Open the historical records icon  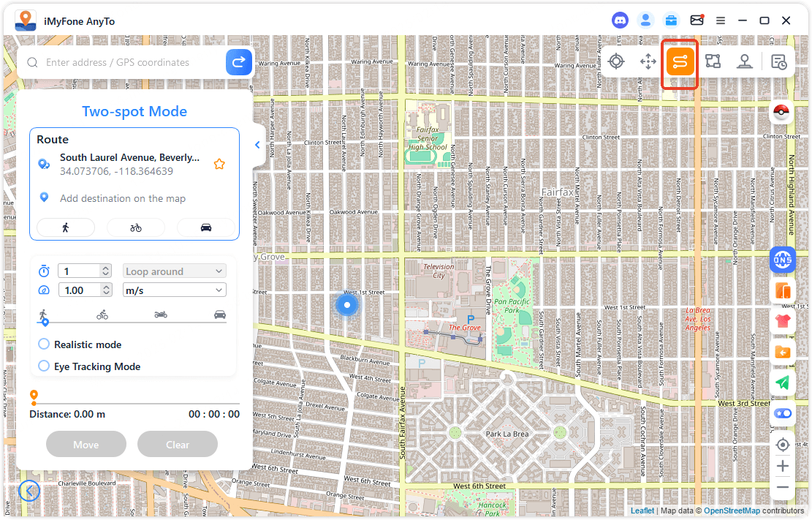click(779, 62)
